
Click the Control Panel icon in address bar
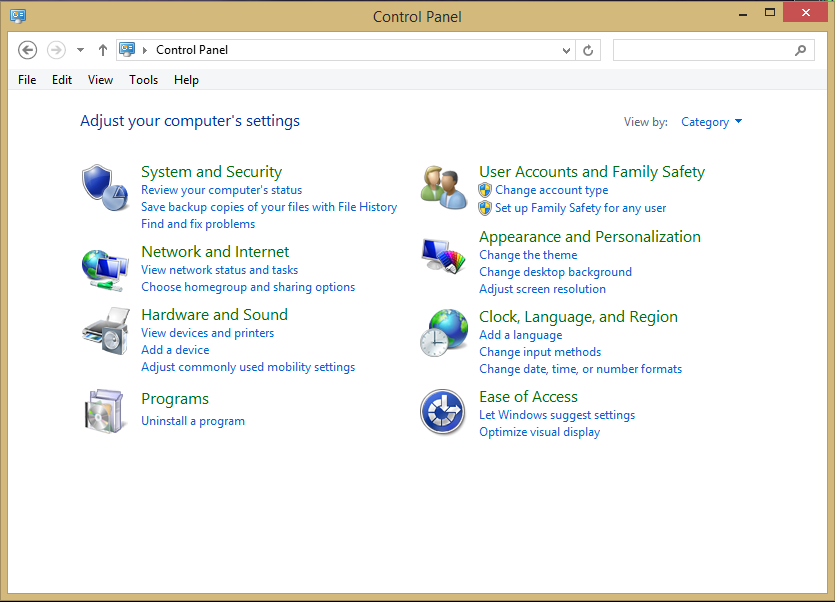[127, 50]
